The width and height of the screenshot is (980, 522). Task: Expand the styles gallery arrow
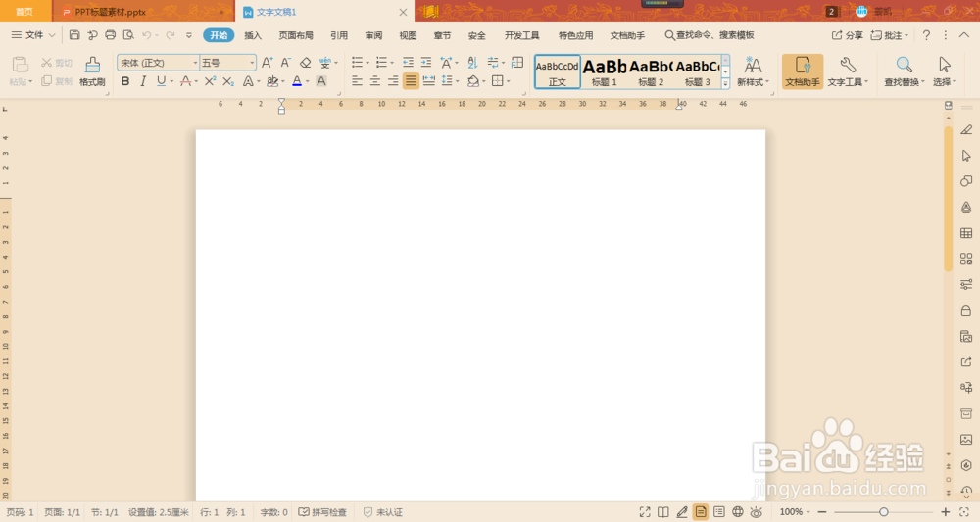point(725,83)
